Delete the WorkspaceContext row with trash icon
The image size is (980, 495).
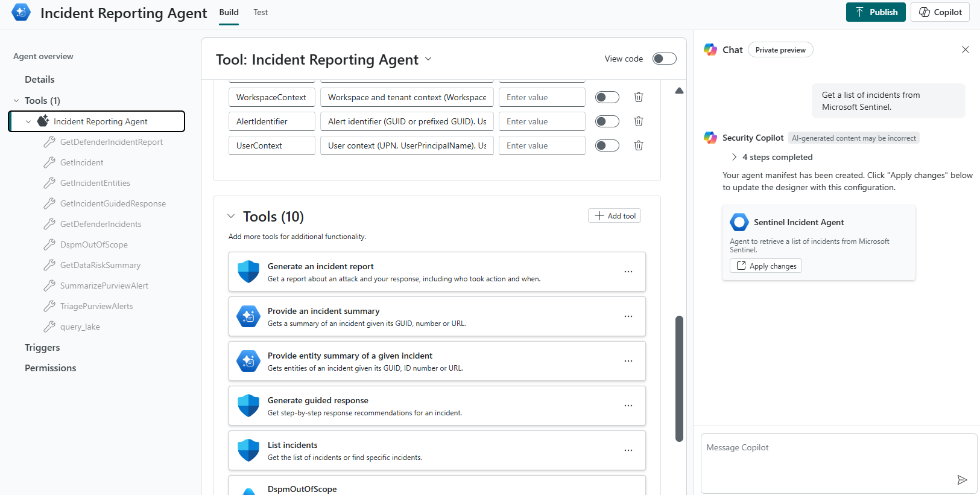coord(639,97)
